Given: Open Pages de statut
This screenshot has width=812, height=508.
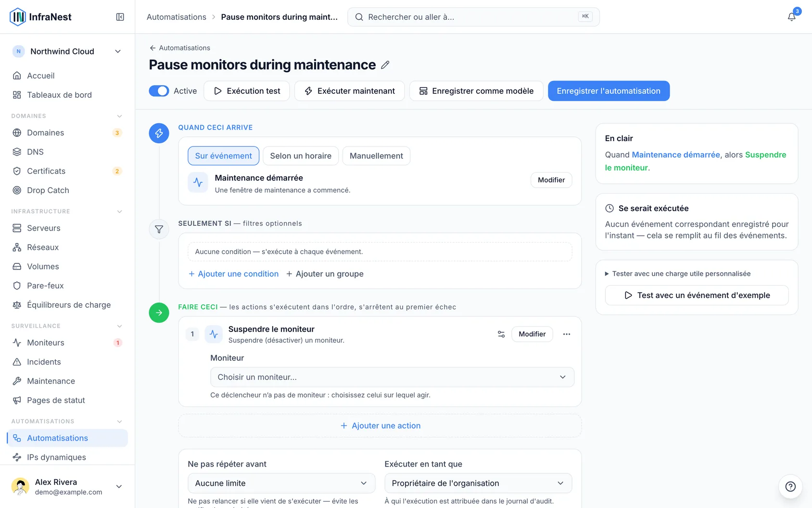Looking at the screenshot, I should [x=67, y=400].
